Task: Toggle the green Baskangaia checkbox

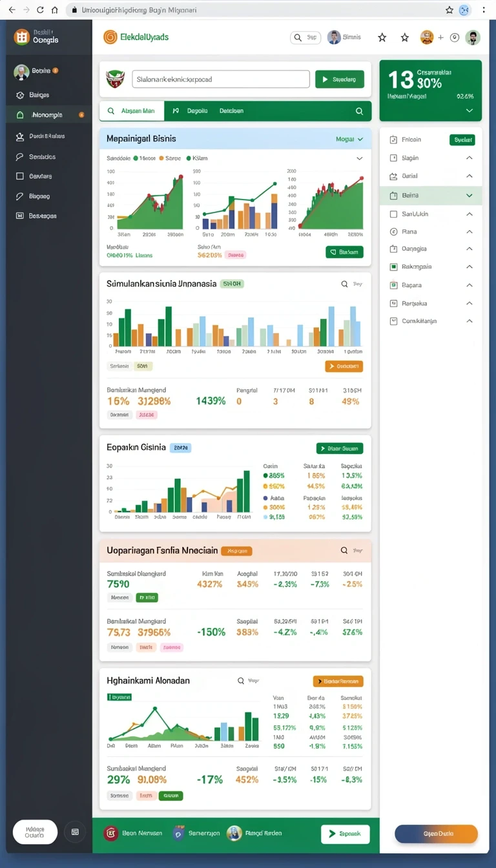Action: [x=393, y=267]
